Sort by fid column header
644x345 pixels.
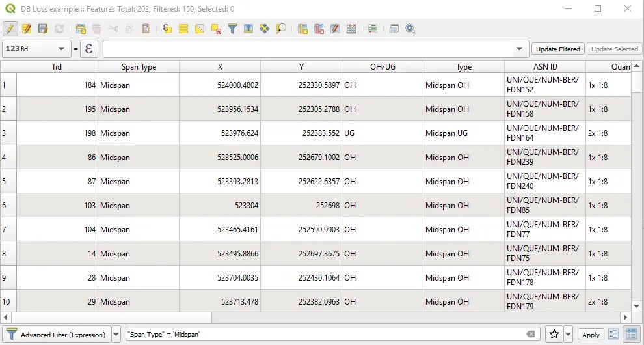(57, 66)
